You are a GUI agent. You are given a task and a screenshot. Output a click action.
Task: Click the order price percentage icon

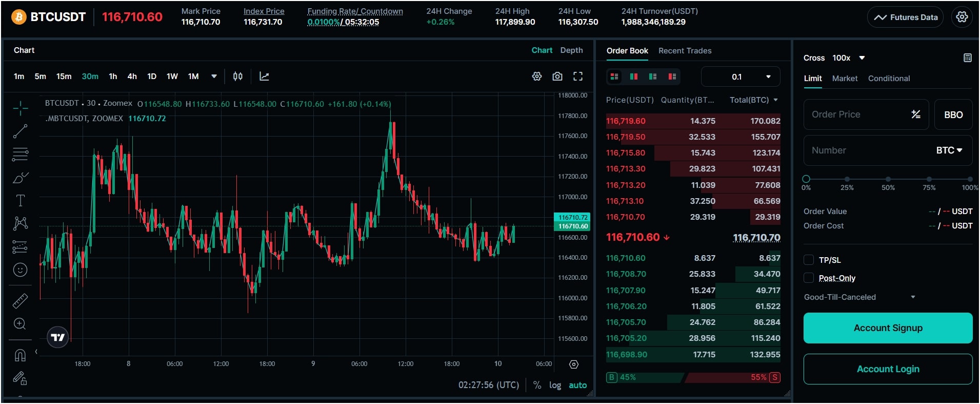(916, 114)
